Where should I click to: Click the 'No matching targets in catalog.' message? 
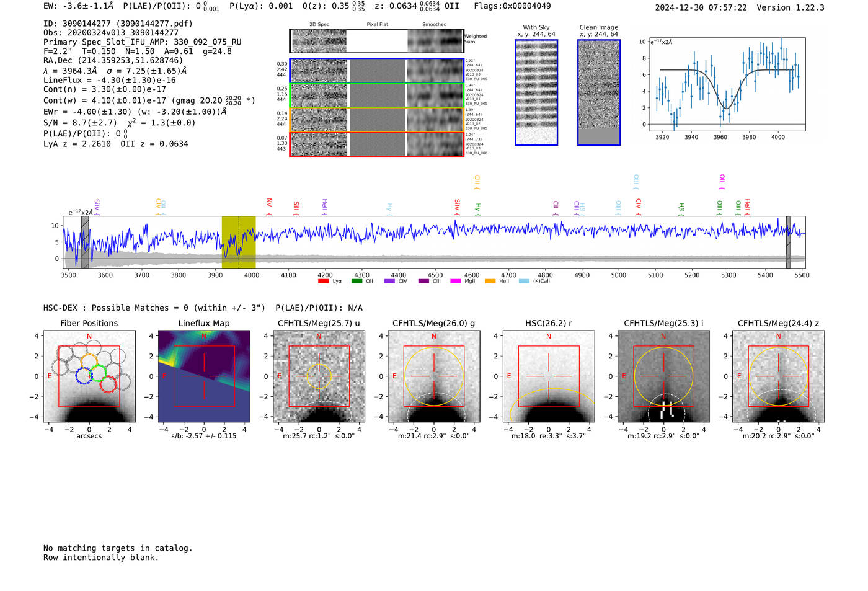[x=118, y=548]
